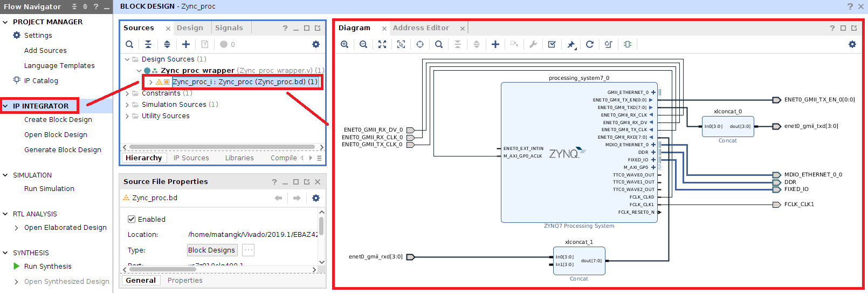The height and width of the screenshot is (293, 868).
Task: Select the Compile Order tab
Action: tap(284, 158)
